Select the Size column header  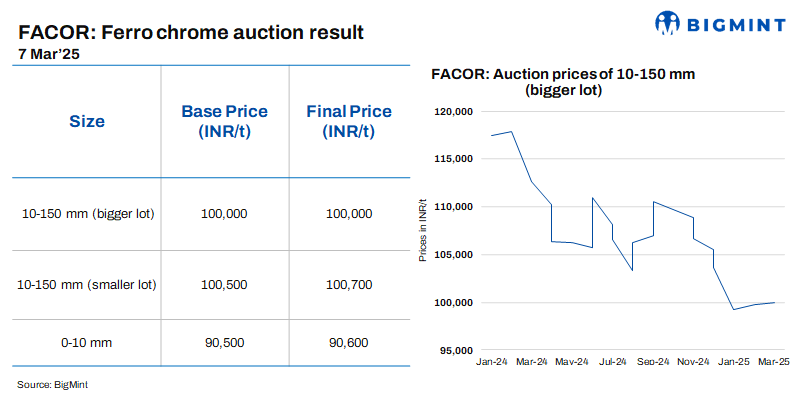(87, 122)
